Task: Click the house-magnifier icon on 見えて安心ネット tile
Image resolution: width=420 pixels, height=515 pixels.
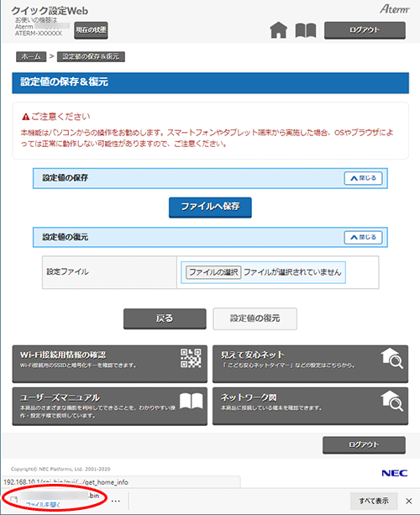Action: pyautogui.click(x=392, y=359)
